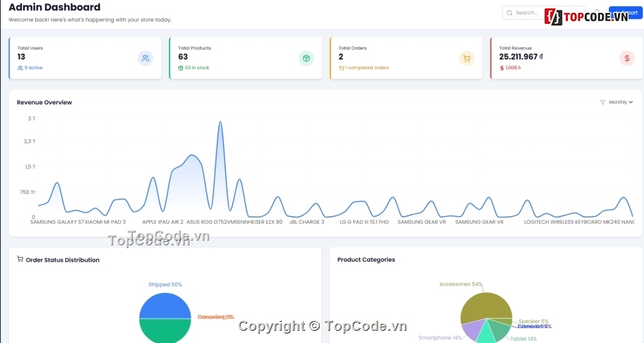Click the small people icon beside 9 active

point(20,68)
